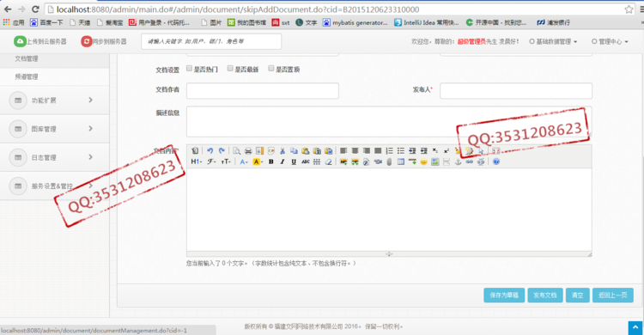Toggle bold formatting in the editor
The width and height of the screenshot is (644, 335).
(271, 162)
